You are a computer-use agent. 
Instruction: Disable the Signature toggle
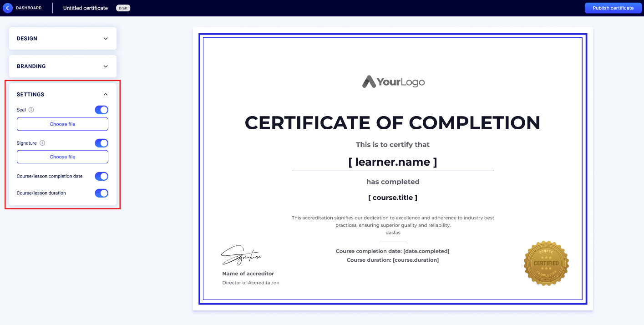click(101, 143)
